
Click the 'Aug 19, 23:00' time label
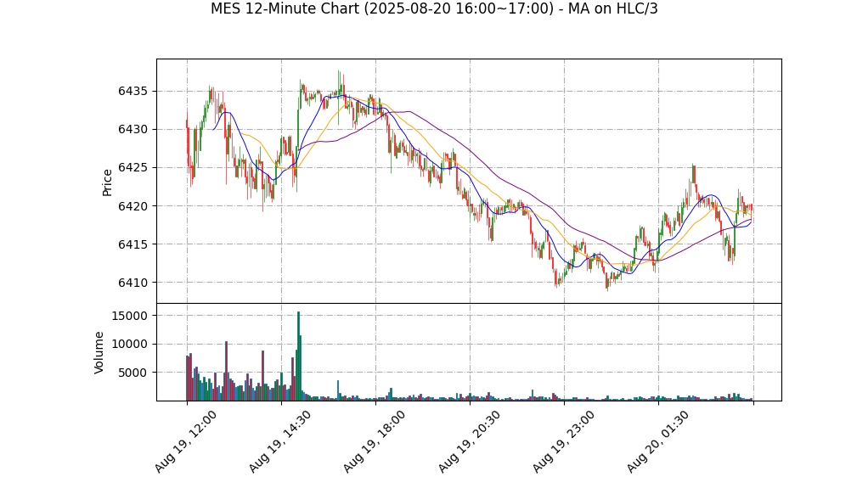click(563, 441)
